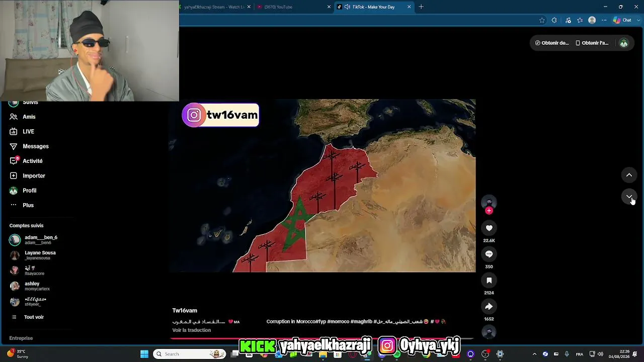This screenshot has height=362, width=644.
Task: Go to next video with down chevron
Action: tap(629, 197)
